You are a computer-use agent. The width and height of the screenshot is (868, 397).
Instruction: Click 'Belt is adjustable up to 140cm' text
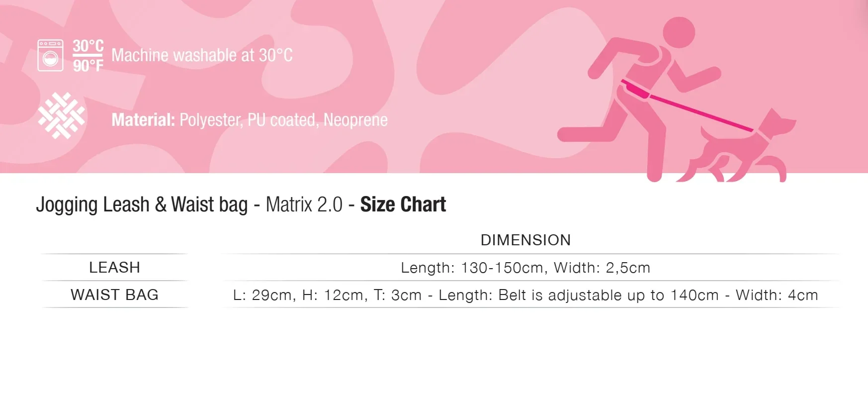click(608, 295)
